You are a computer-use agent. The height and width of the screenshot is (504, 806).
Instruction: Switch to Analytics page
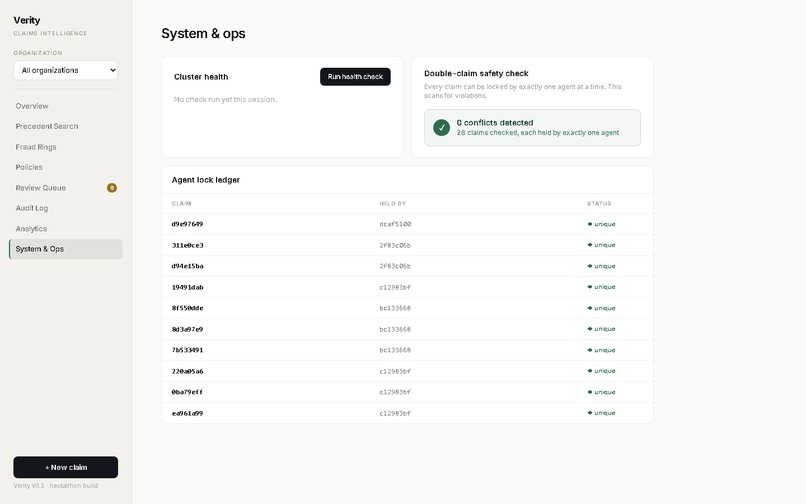(x=31, y=228)
